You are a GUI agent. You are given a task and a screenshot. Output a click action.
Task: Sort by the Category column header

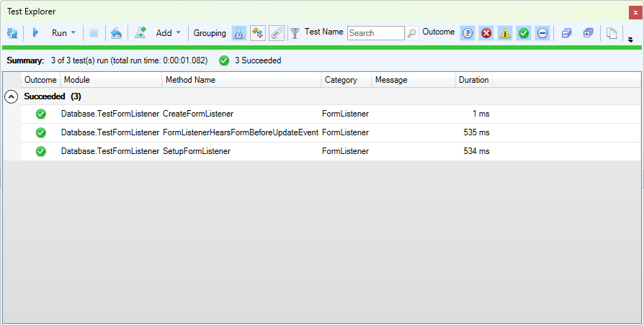pyautogui.click(x=346, y=80)
